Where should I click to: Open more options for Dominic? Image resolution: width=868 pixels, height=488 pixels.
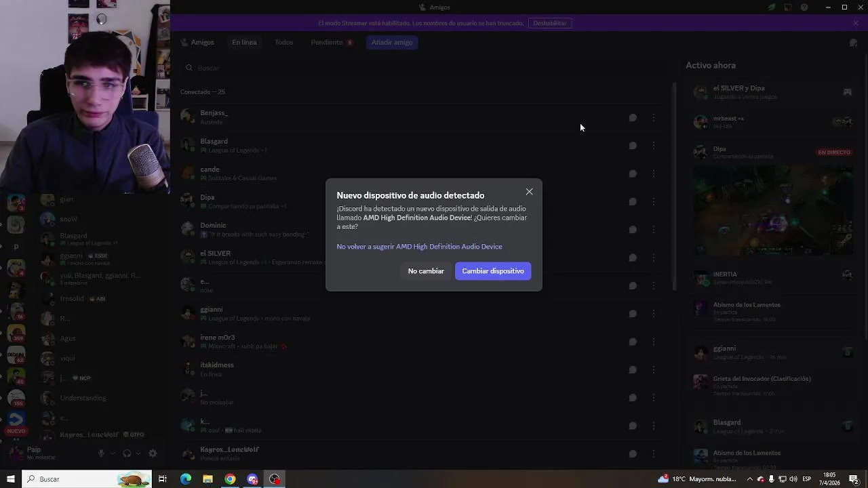click(654, 230)
